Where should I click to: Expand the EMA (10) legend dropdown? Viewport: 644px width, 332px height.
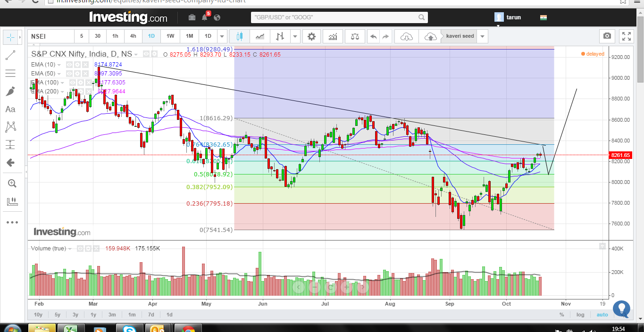coord(59,64)
